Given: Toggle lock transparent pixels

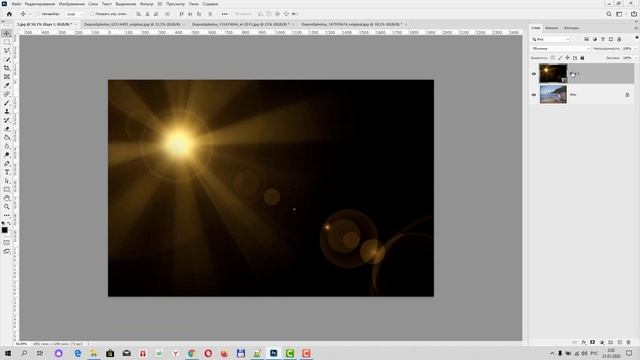Looking at the screenshot, I should 553,58.
